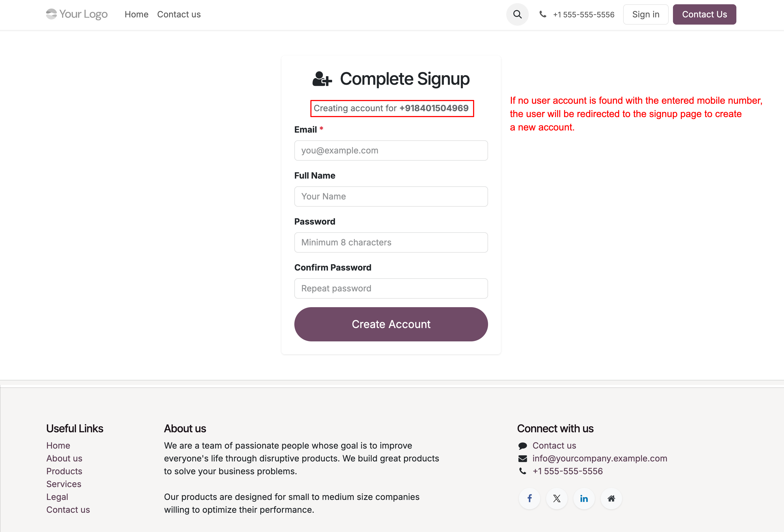Viewport: 784px width, 532px height.
Task: Focus the Email input field
Action: (391, 150)
